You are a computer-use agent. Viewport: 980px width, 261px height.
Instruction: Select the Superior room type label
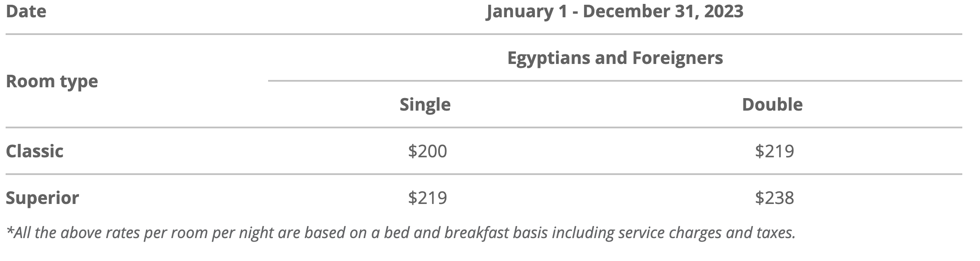(42, 198)
